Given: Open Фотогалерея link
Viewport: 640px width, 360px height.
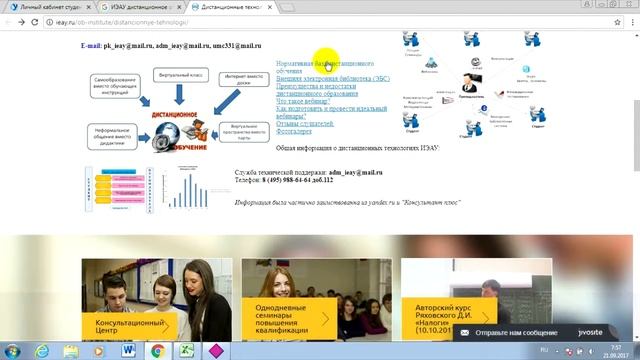Looking at the screenshot, I should [x=294, y=131].
